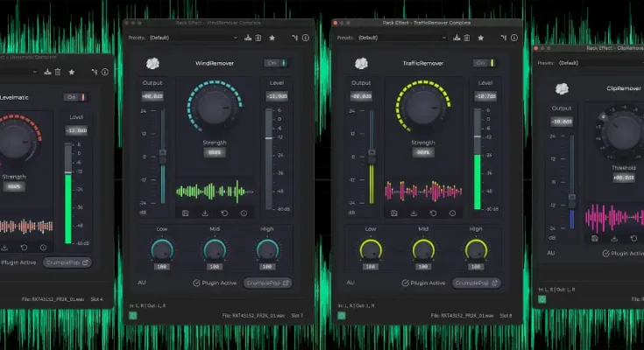Delete preset in WindRemover window

tap(259, 38)
